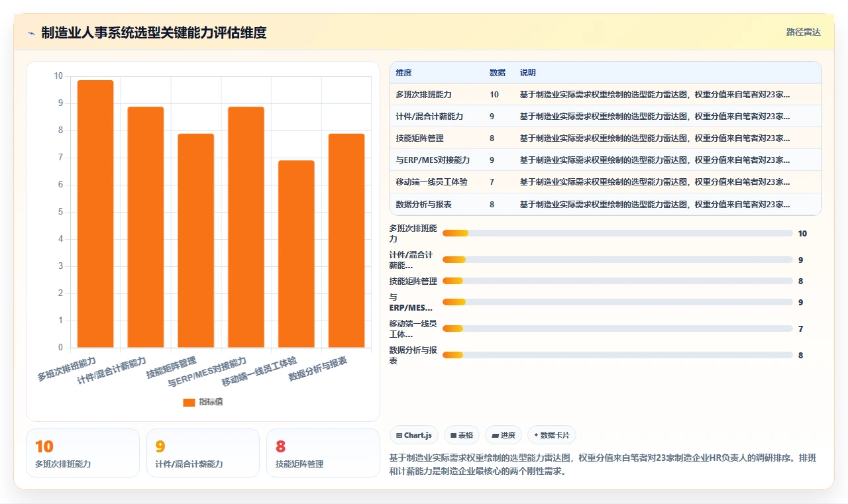This screenshot has width=848, height=504.
Task: Click the 数据 column header
Action: point(498,73)
